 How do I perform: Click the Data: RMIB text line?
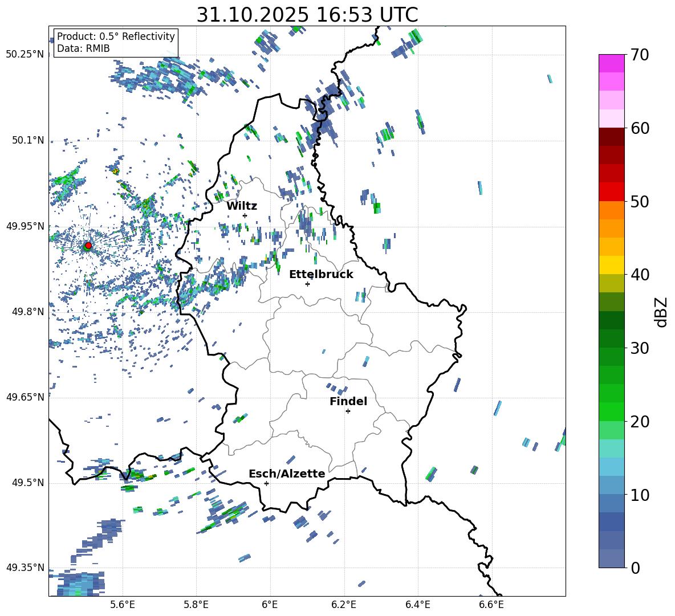click(x=83, y=48)
